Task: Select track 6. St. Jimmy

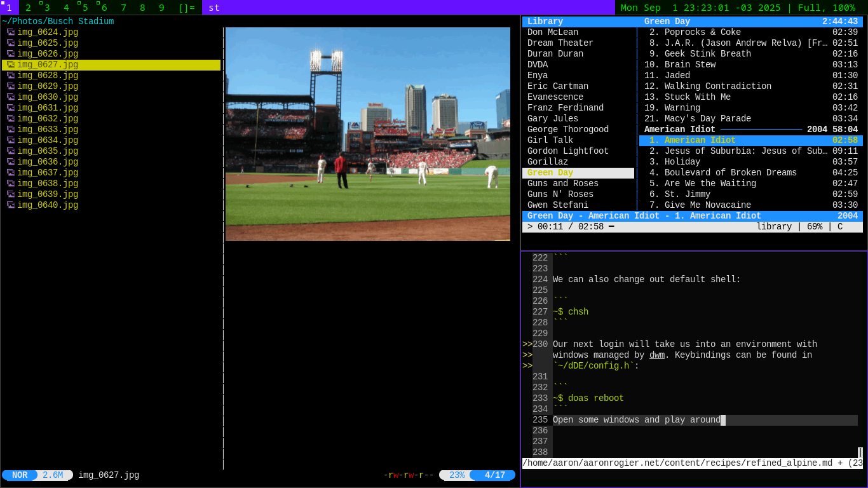Action: pyautogui.click(x=751, y=194)
